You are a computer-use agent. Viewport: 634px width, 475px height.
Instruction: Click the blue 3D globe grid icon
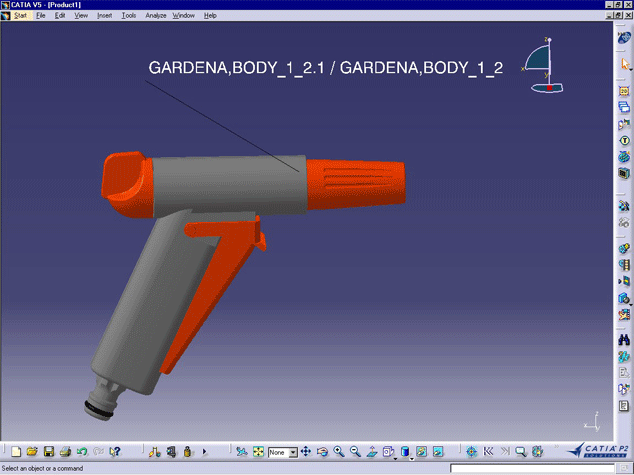[x=624, y=157]
